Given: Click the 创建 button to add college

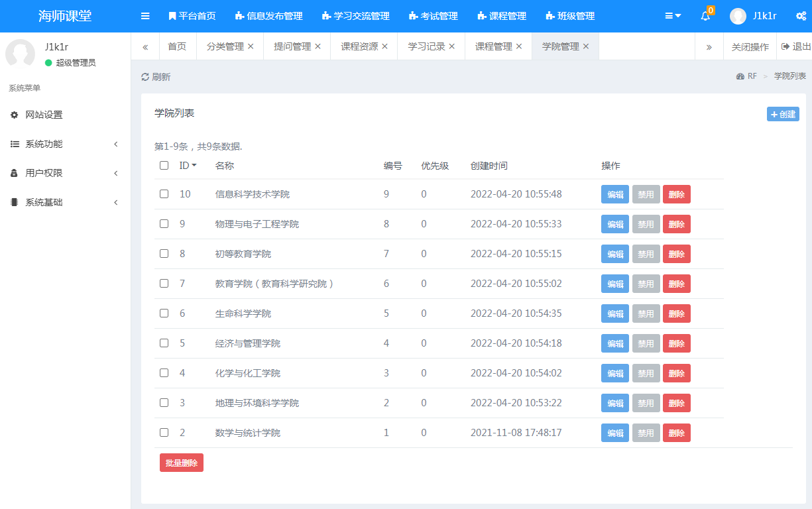Looking at the screenshot, I should pos(783,114).
